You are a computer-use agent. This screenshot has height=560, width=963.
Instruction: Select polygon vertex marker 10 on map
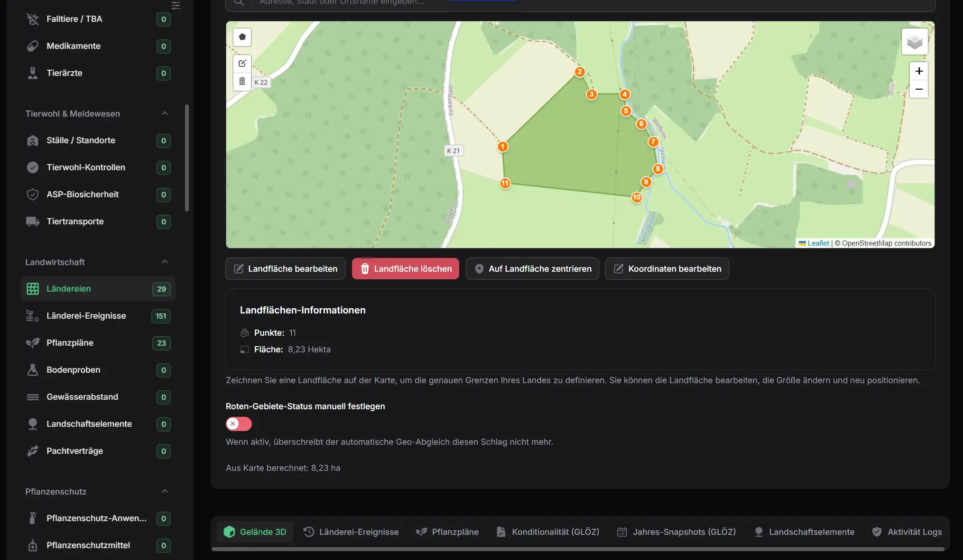pos(637,197)
